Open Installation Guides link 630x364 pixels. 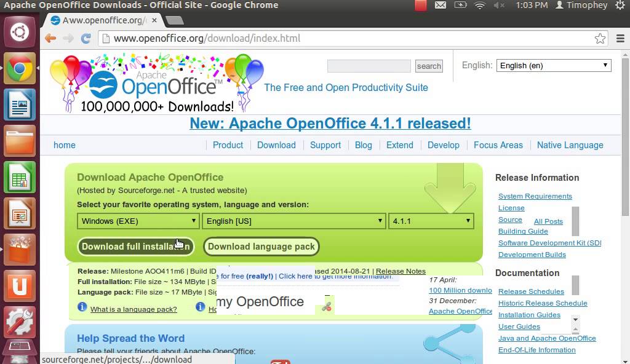529,315
